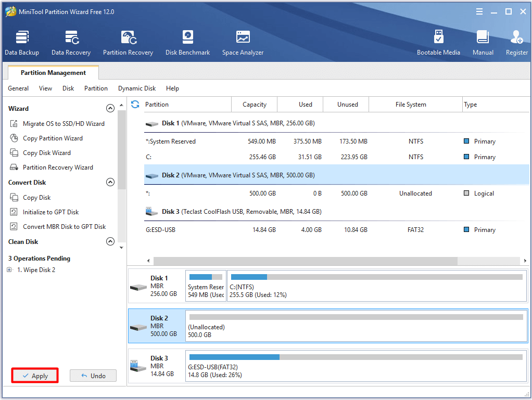Select the C: partition row
Screen dimensions: 532x400
(x=336, y=157)
